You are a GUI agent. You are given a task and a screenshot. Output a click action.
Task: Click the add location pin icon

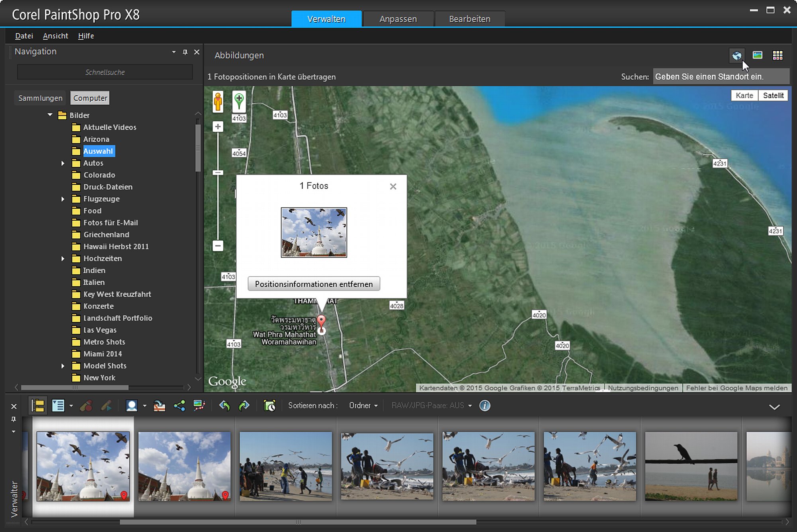[x=239, y=101]
